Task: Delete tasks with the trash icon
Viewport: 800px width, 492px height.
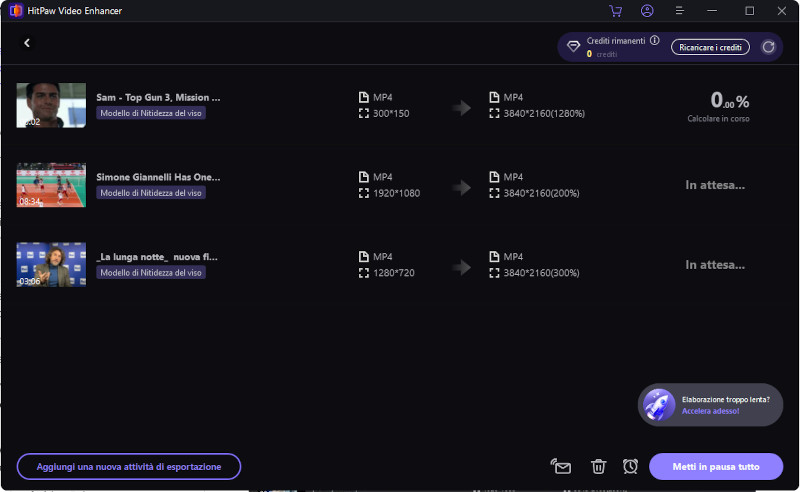Action: click(598, 466)
